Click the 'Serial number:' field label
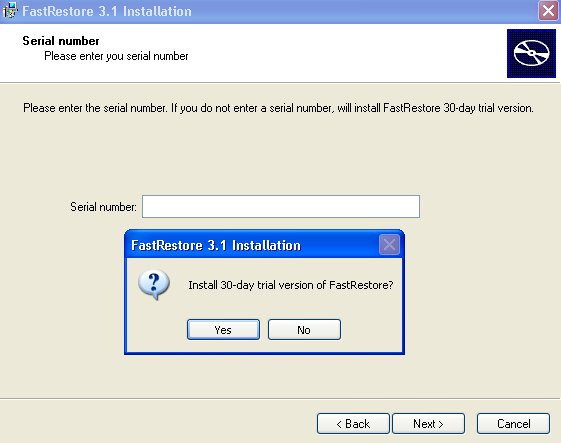The image size is (561, 443). [103, 207]
